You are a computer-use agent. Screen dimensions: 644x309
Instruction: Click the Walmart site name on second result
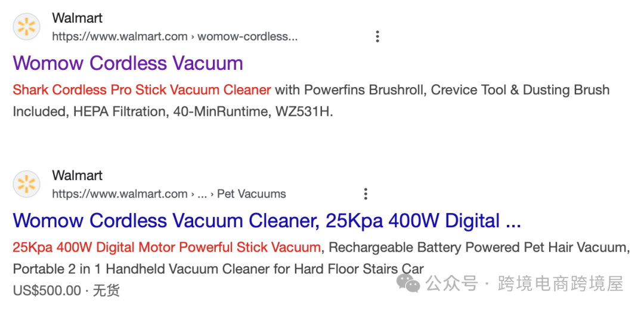point(77,175)
